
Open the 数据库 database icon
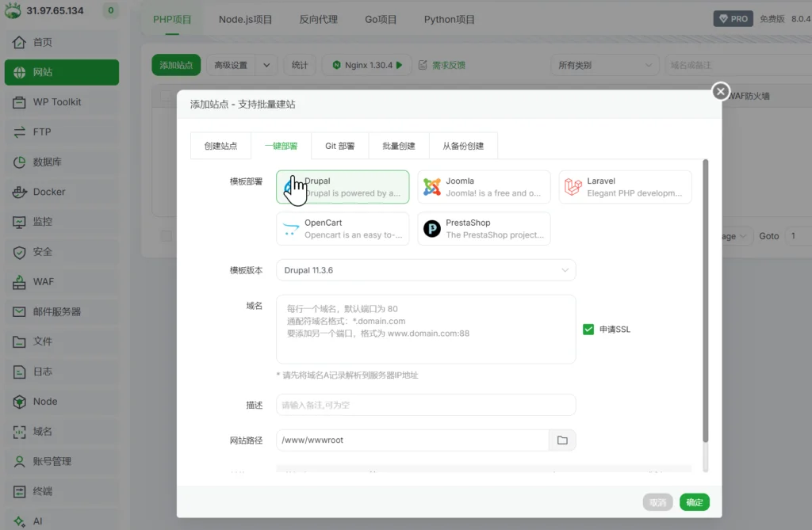click(x=19, y=162)
